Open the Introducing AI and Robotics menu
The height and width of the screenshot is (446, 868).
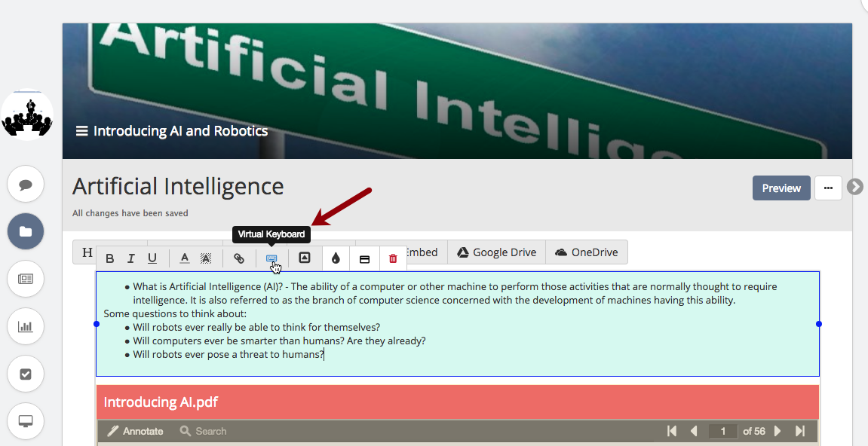point(172,131)
